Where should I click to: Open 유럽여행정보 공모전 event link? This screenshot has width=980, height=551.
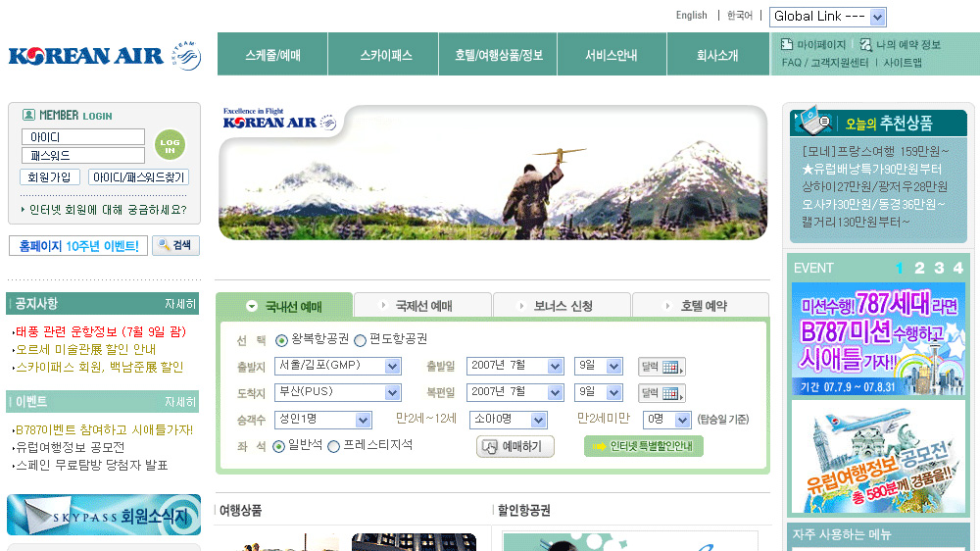click(x=70, y=447)
